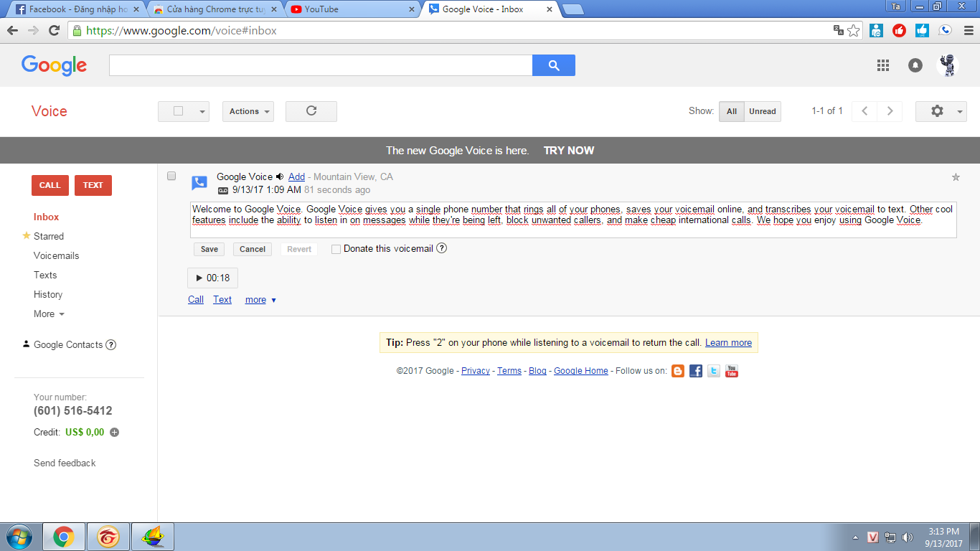The width and height of the screenshot is (980, 551).
Task: Refresh the Voice inbox list
Action: 311,111
